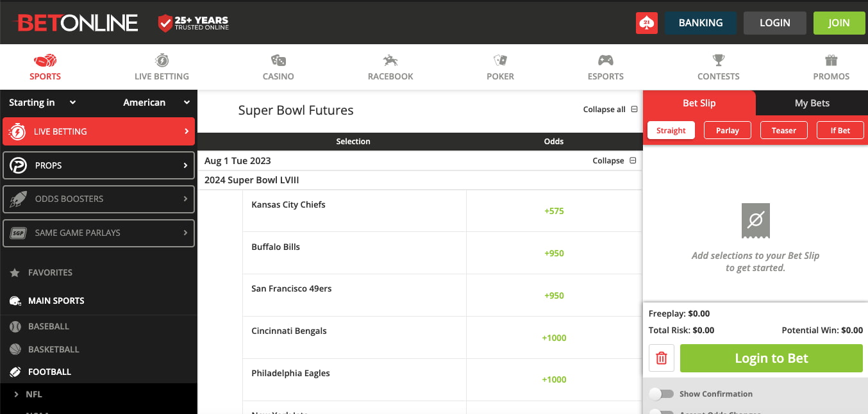This screenshot has height=414, width=868.
Task: Click the trash icon to clear bet slip
Action: point(662,358)
